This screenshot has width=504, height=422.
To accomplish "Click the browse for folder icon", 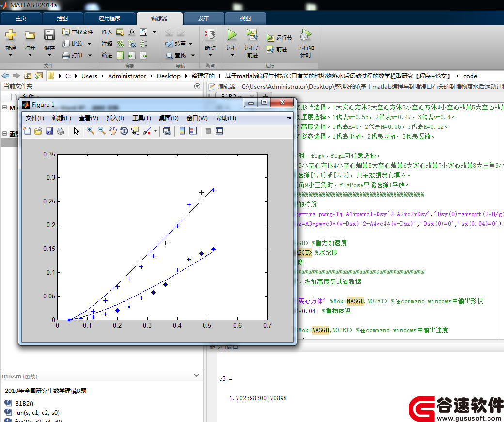I will [x=39, y=76].
